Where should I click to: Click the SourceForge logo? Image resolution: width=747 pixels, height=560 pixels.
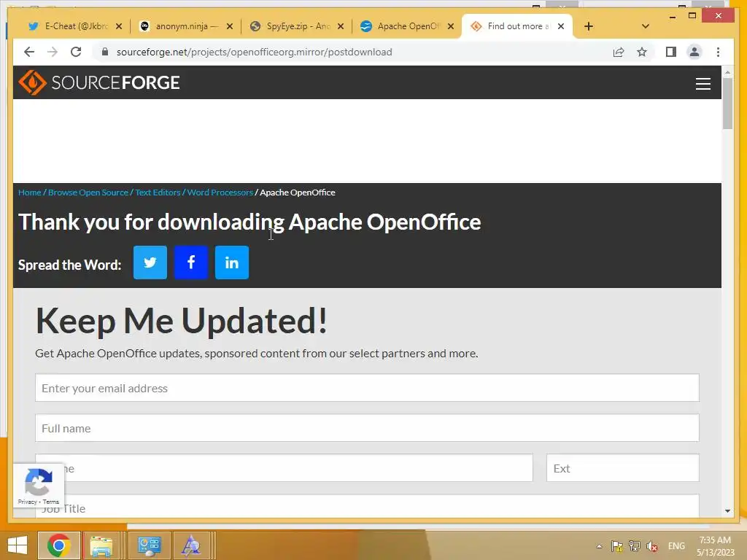point(99,82)
